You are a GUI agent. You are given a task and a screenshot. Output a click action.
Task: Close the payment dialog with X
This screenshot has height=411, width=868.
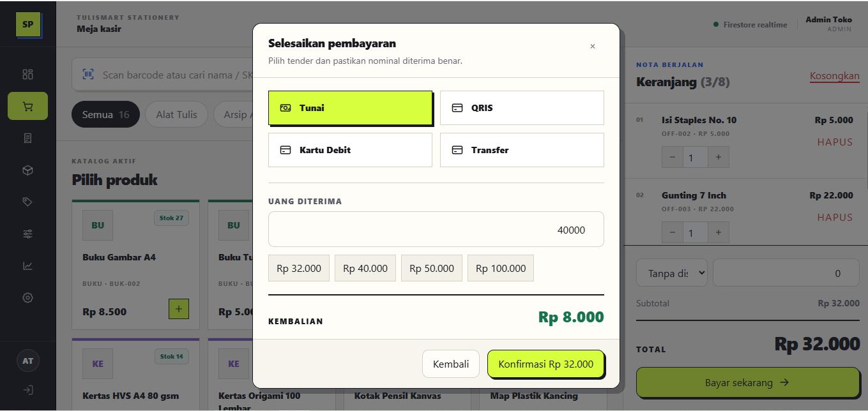[x=593, y=46]
